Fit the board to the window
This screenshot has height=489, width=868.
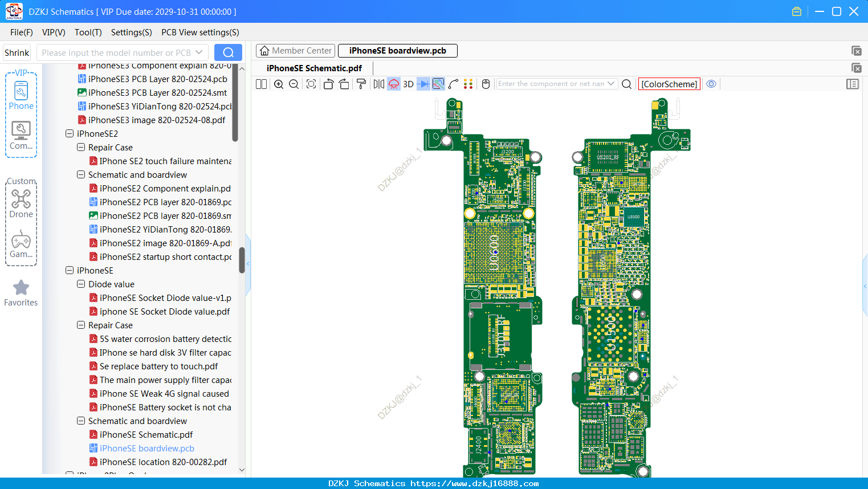[x=311, y=84]
